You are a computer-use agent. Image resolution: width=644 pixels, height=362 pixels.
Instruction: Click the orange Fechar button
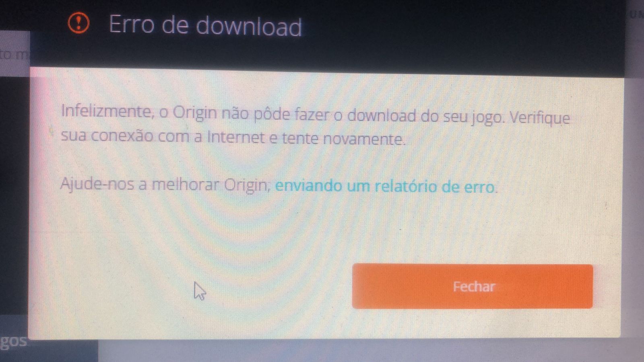click(472, 286)
